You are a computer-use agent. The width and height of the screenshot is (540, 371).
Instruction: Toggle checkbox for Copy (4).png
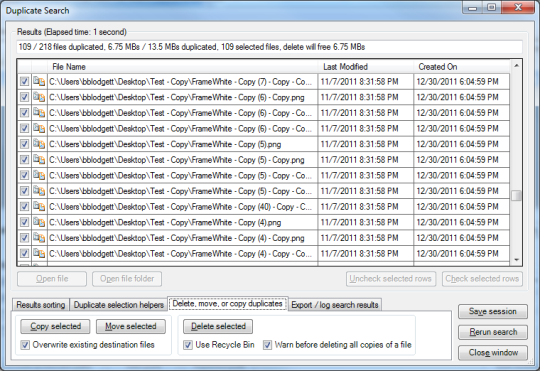(x=24, y=222)
